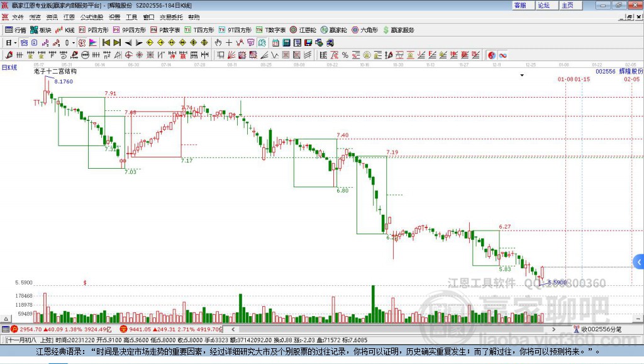Open the 公式选股 menu

[x=92, y=17]
